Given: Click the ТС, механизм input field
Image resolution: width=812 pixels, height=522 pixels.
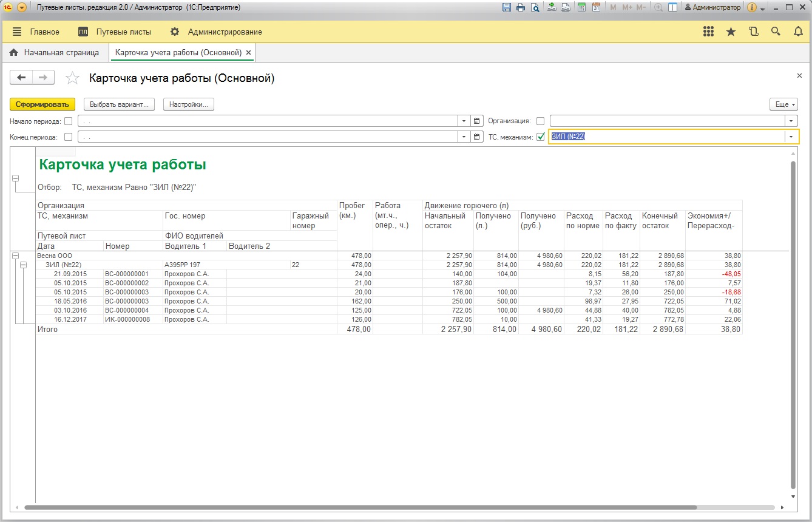Looking at the screenshot, I should pyautogui.click(x=666, y=137).
